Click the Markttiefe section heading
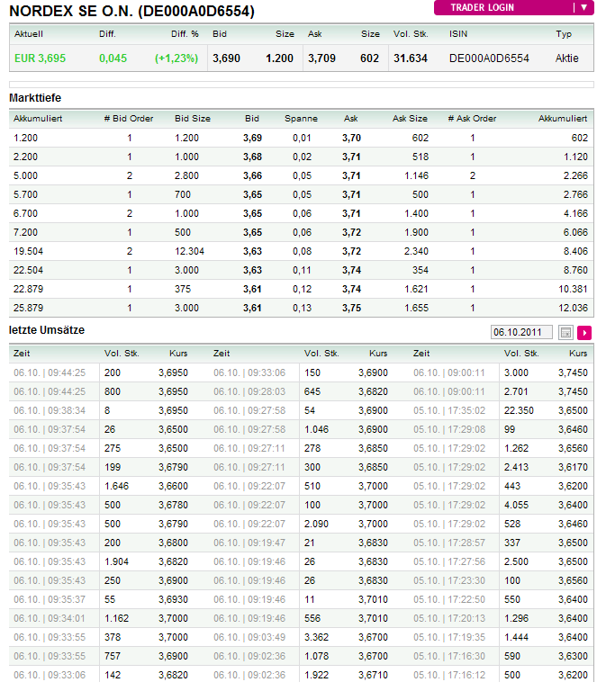The width and height of the screenshot is (597, 700). [x=35, y=97]
